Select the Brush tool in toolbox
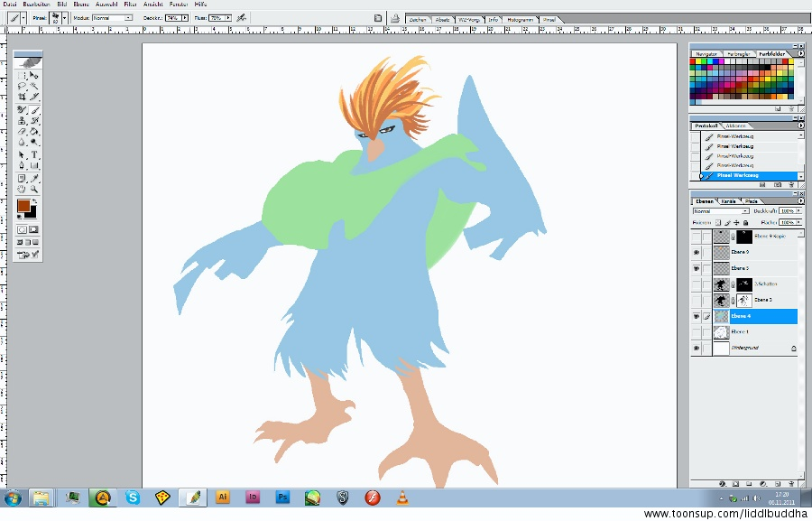 (34, 110)
